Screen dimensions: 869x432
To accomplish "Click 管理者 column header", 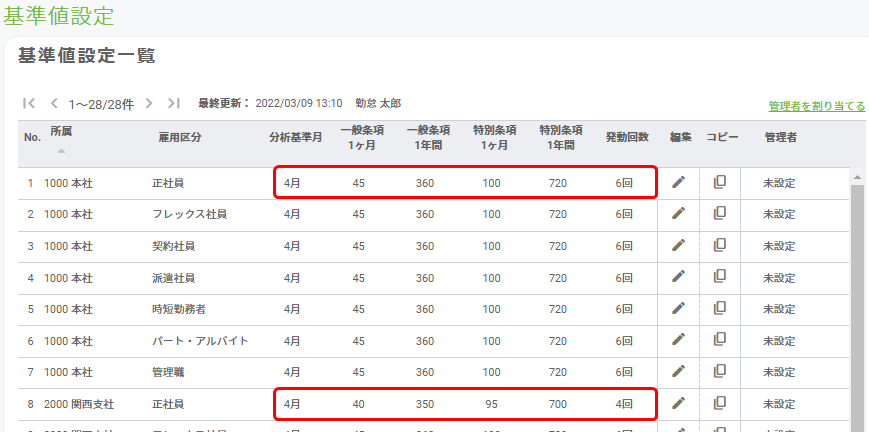I will click(780, 138).
